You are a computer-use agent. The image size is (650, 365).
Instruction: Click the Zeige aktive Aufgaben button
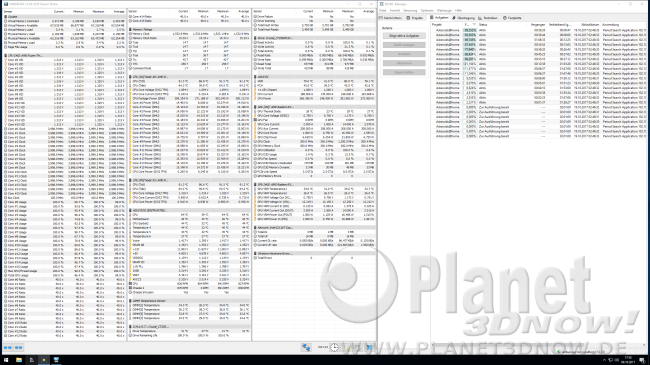click(404, 36)
